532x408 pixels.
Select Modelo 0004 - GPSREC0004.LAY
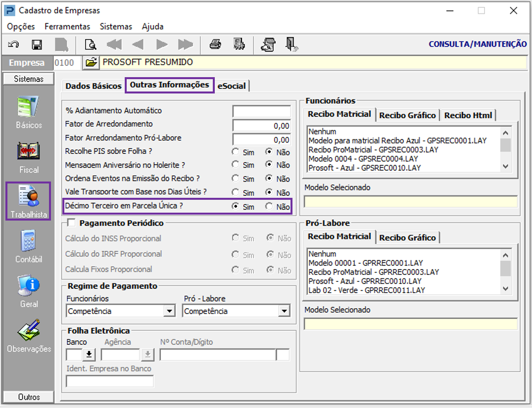pyautogui.click(x=363, y=159)
